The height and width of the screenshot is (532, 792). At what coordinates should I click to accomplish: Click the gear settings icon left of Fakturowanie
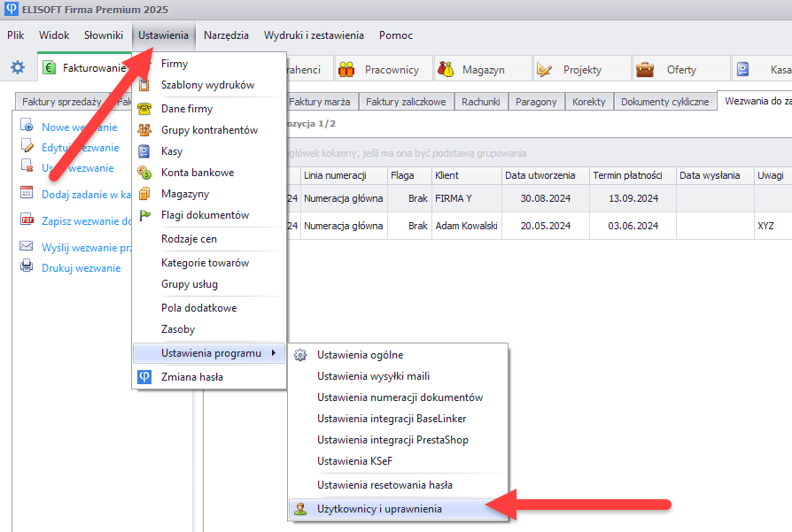click(18, 68)
